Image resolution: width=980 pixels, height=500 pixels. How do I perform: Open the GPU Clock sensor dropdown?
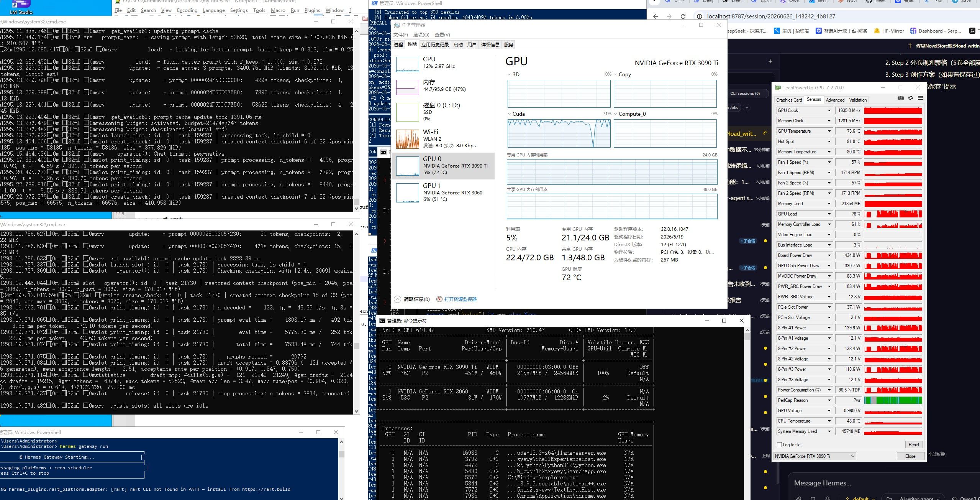[x=829, y=110]
